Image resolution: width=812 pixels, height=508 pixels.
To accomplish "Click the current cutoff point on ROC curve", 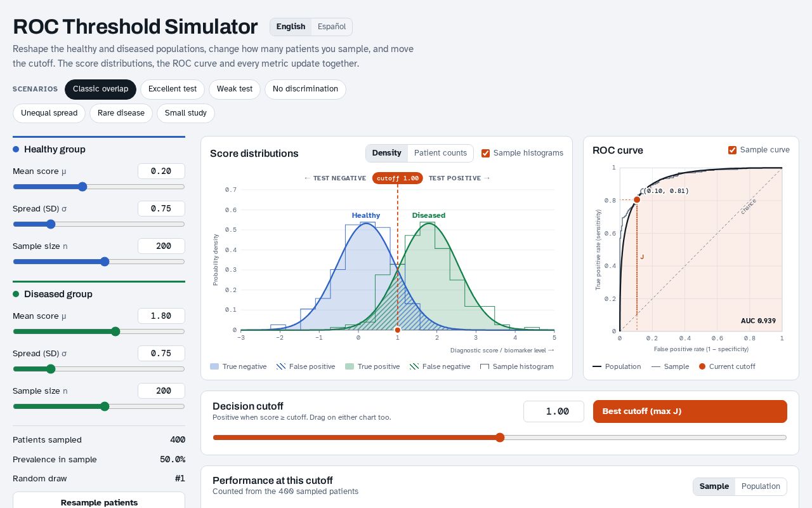I will point(637,199).
